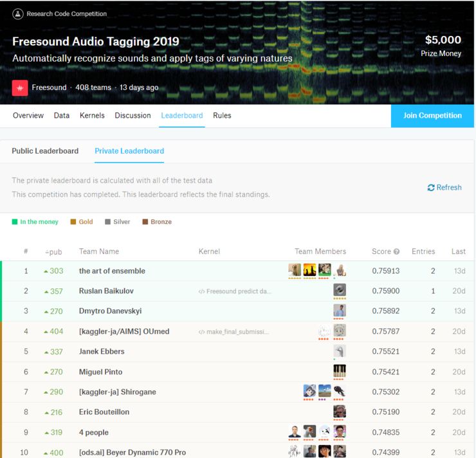Open Janek Ebbers' avatar
The image size is (476, 458).
click(340, 351)
